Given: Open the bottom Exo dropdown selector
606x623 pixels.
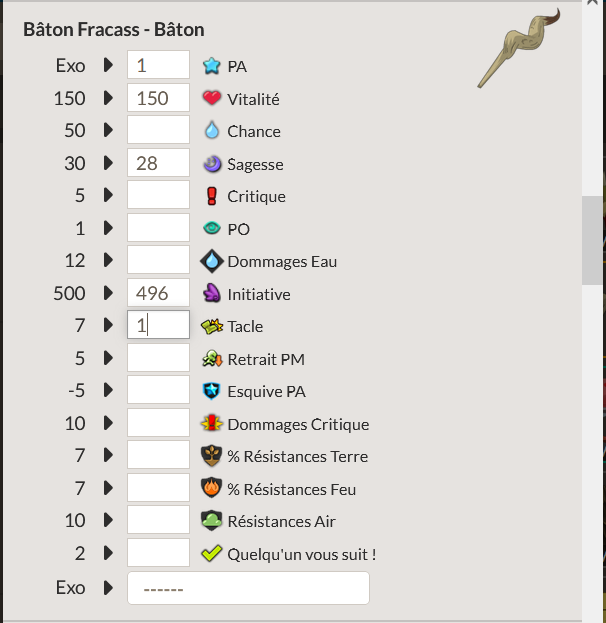Looking at the screenshot, I should tap(248, 588).
